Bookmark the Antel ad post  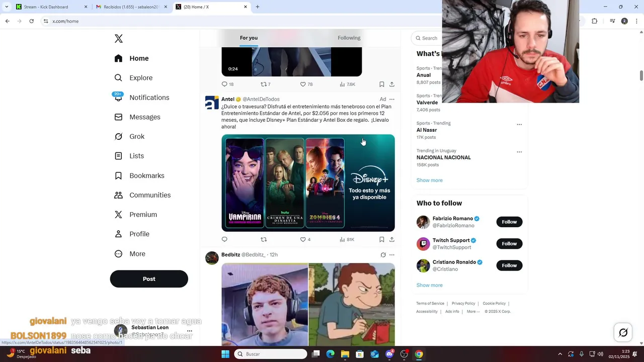point(382,240)
